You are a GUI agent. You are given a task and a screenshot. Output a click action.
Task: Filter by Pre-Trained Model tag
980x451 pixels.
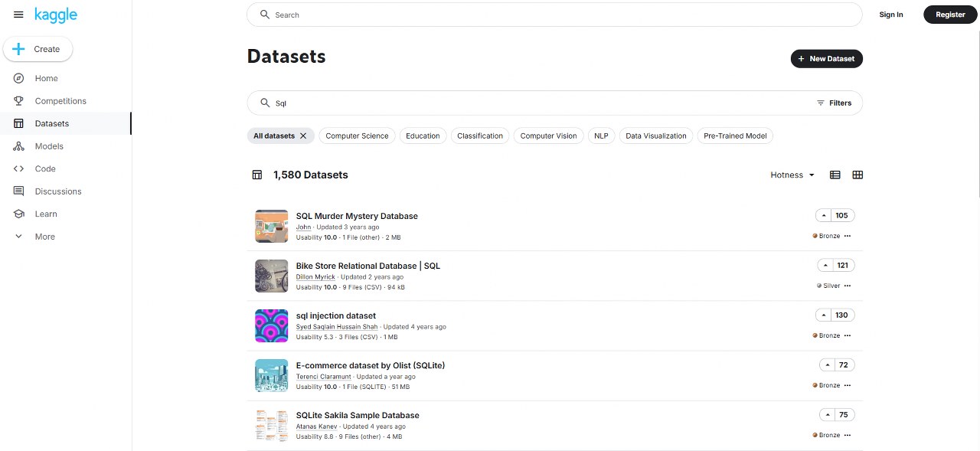pyautogui.click(x=735, y=136)
